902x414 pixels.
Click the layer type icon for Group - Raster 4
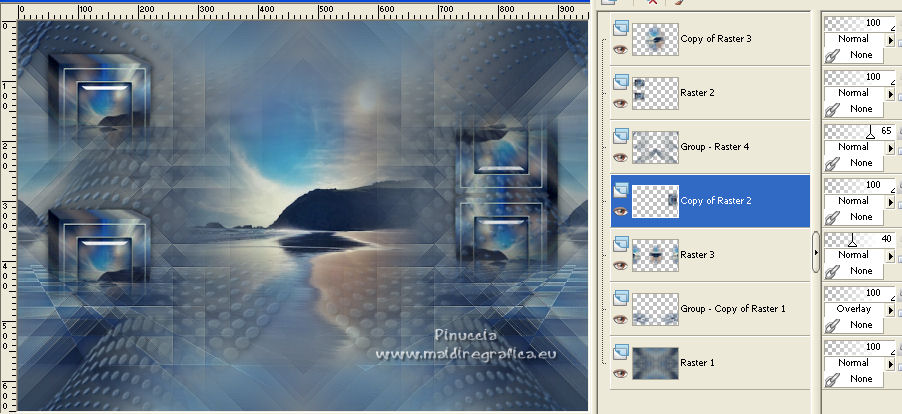click(x=621, y=136)
